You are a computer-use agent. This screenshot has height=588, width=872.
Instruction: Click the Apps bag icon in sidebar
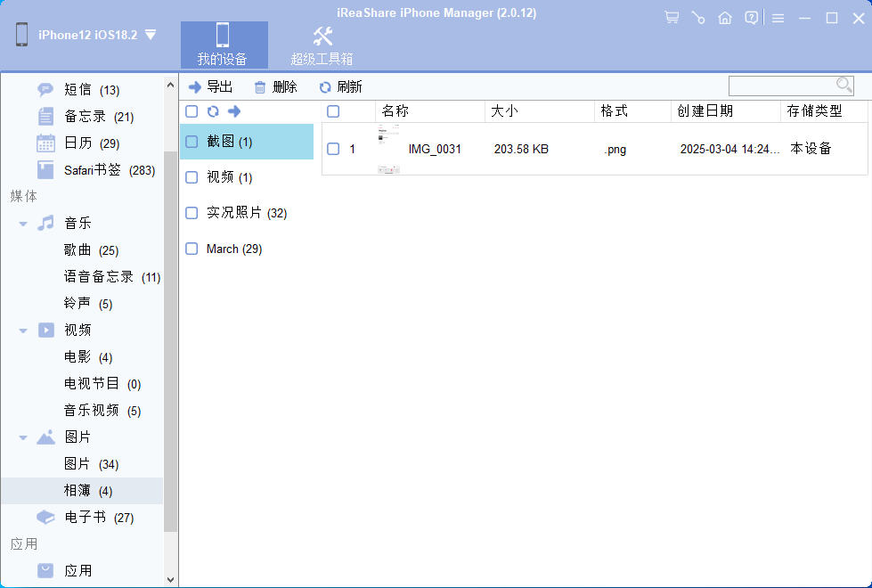[x=45, y=570]
